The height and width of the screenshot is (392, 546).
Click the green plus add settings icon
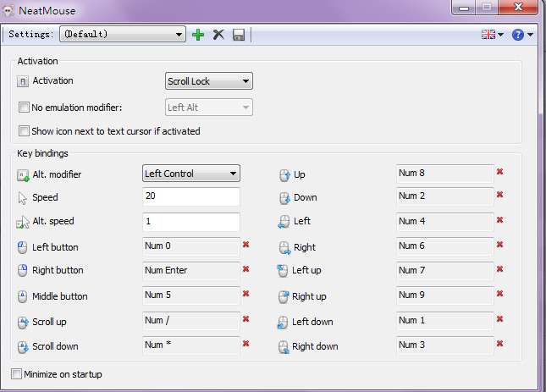pyautogui.click(x=199, y=35)
